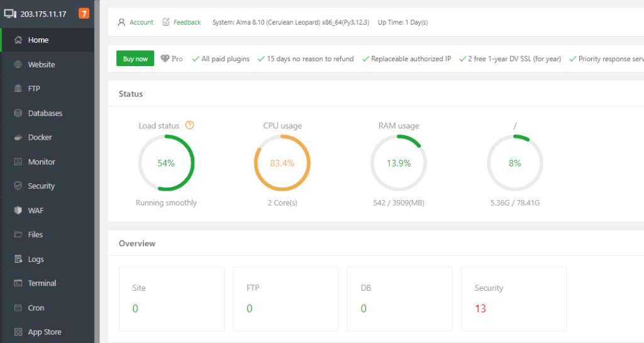Click the 'RAM usage' label
The image size is (644, 343).
(399, 126)
